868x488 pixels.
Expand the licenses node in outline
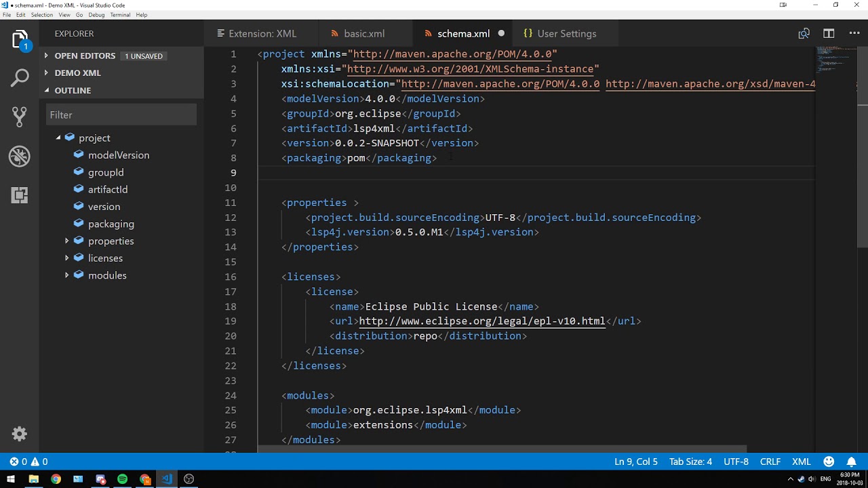67,258
